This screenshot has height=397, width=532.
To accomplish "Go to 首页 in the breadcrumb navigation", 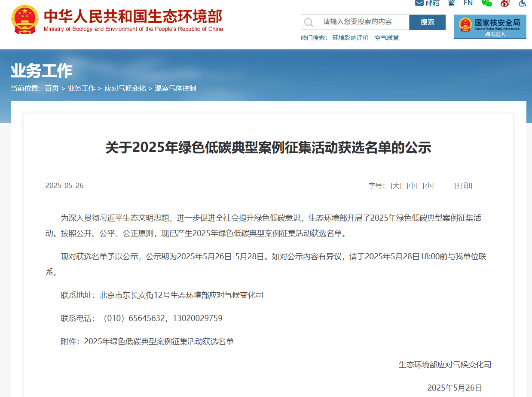I will [52, 88].
